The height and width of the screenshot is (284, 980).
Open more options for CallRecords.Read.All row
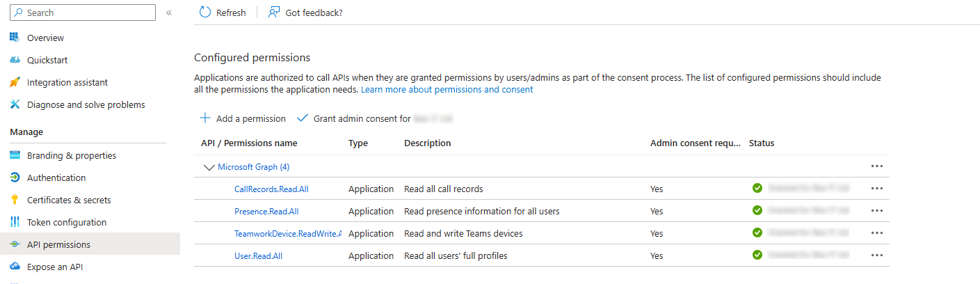(x=876, y=189)
